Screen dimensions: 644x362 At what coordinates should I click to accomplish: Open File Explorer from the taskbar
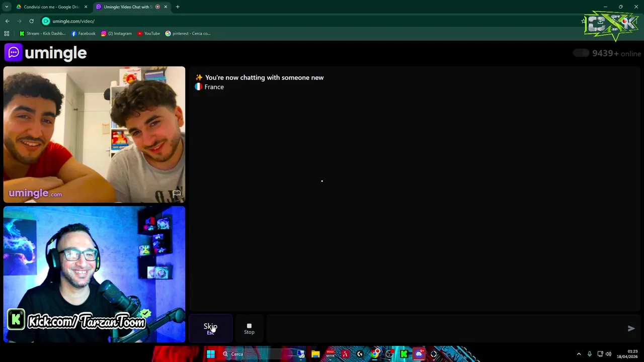pyautogui.click(x=315, y=354)
